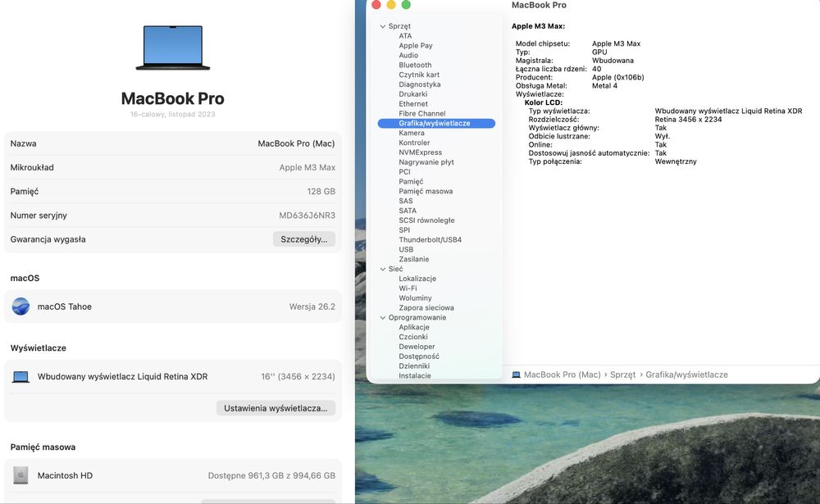The image size is (820, 504).
Task: Collapse the Sprzęt section
Action: pos(383,26)
